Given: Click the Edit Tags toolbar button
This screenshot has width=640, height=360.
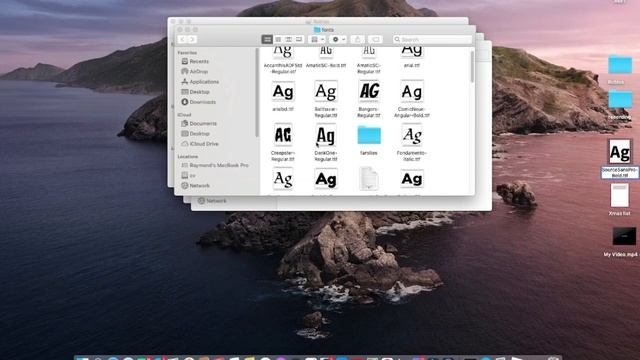Looking at the screenshot, I should pos(375,39).
